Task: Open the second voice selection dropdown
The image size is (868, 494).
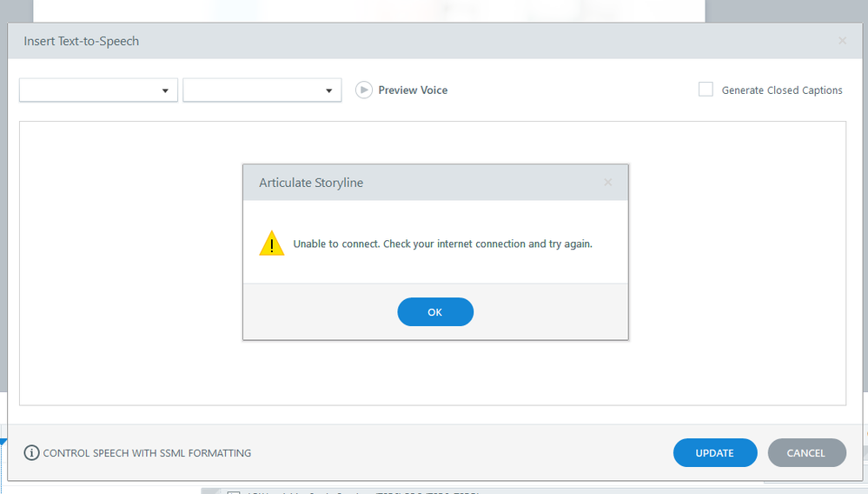Action: pos(262,90)
